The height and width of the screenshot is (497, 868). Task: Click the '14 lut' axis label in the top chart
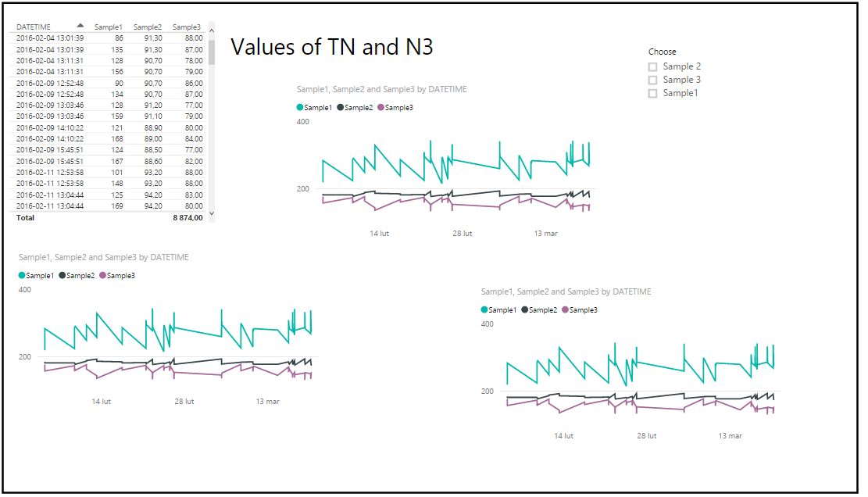coord(379,234)
